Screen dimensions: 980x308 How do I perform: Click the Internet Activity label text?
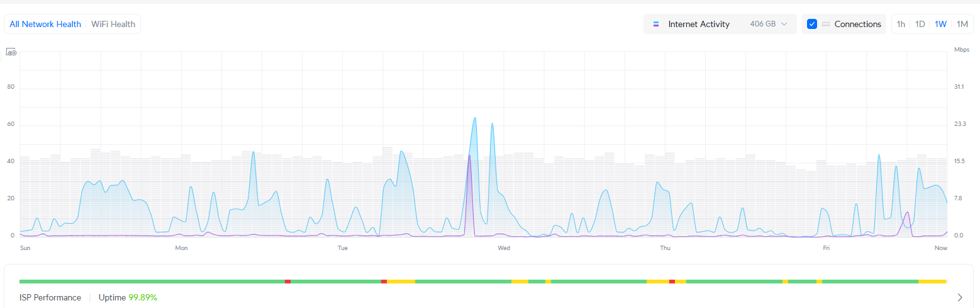pos(699,24)
